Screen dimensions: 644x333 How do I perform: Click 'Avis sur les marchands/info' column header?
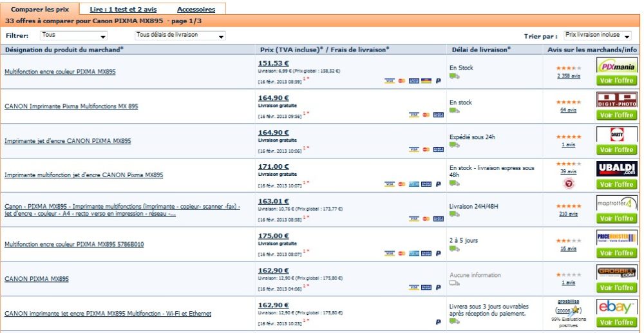[592, 50]
